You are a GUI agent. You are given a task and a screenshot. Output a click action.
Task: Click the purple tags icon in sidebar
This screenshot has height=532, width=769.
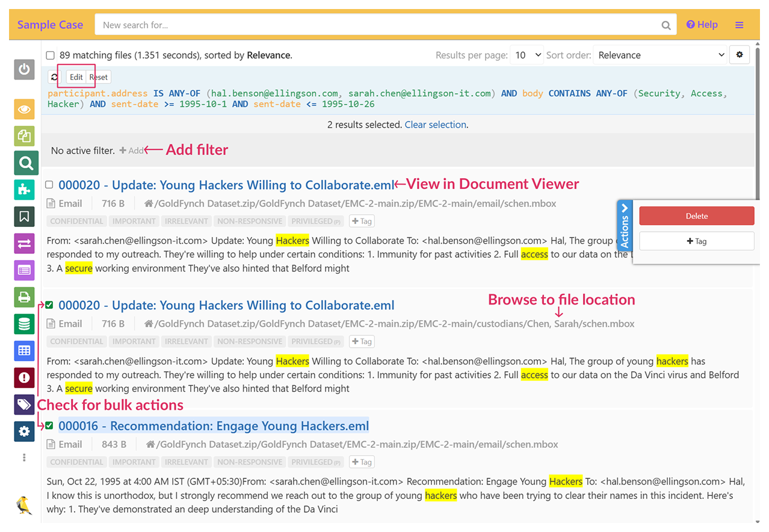24,404
